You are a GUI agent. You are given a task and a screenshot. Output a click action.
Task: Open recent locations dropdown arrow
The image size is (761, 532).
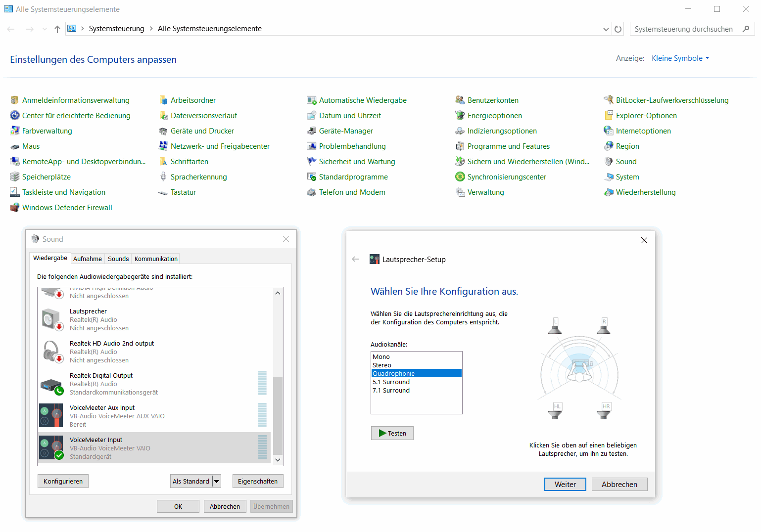point(45,29)
